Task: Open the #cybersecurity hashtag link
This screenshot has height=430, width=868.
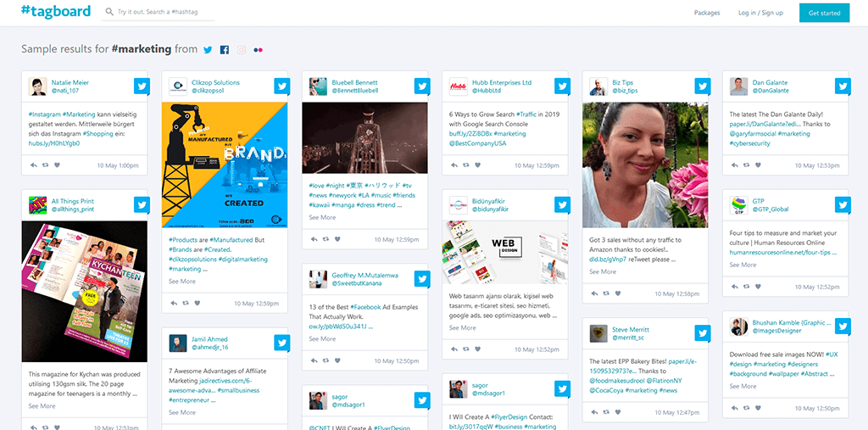Action: pyautogui.click(x=749, y=143)
